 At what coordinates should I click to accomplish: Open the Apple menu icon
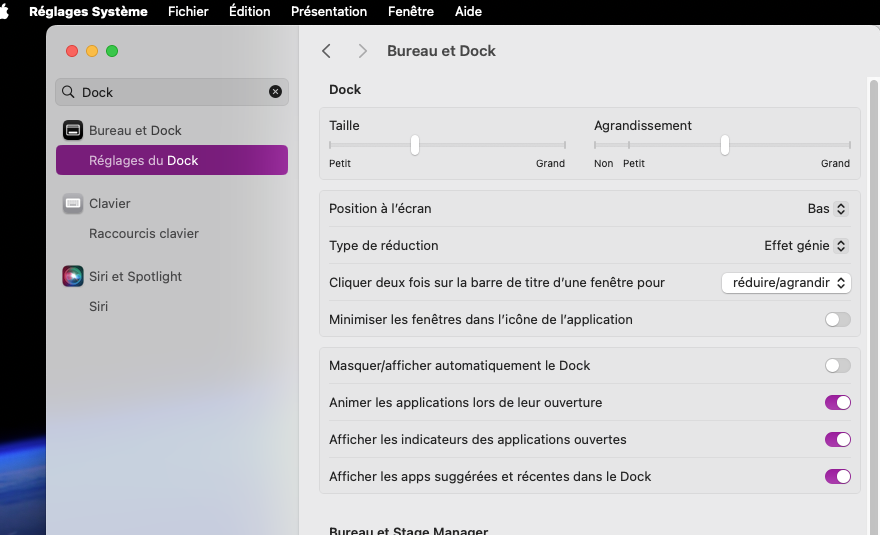coord(4,12)
